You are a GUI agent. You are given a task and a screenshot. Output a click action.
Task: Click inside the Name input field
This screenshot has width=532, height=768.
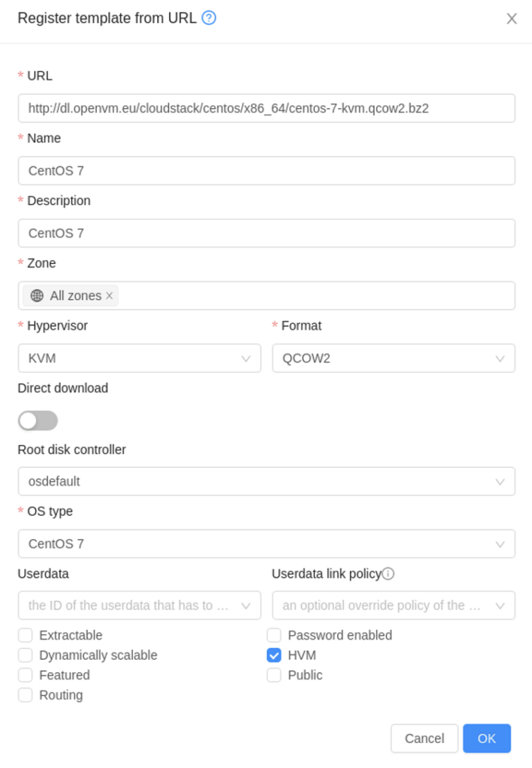[267, 171]
